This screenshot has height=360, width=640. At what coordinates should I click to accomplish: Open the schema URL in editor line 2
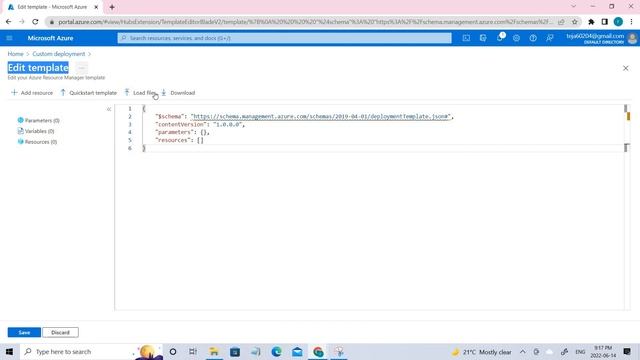[x=320, y=116]
